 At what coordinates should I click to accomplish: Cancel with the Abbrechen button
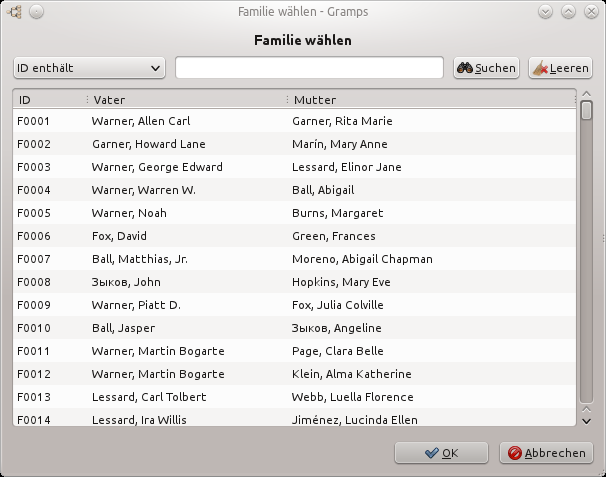546,453
